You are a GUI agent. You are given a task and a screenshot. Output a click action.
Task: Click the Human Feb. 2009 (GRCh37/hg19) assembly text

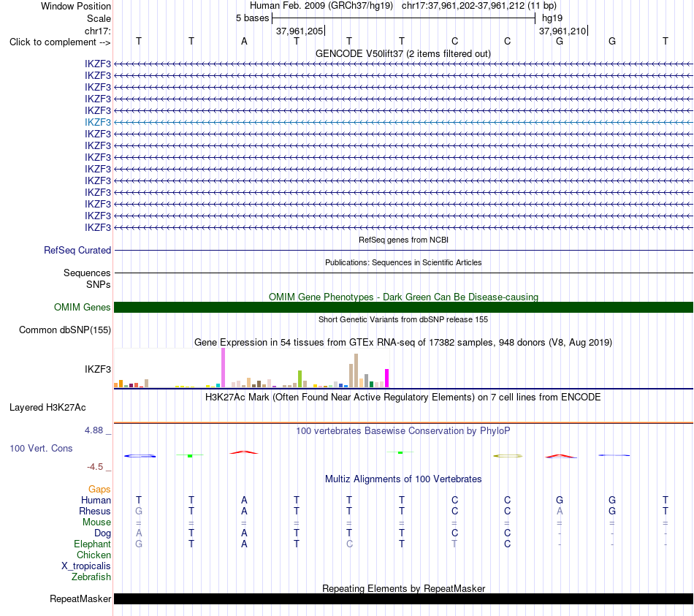(321, 6)
